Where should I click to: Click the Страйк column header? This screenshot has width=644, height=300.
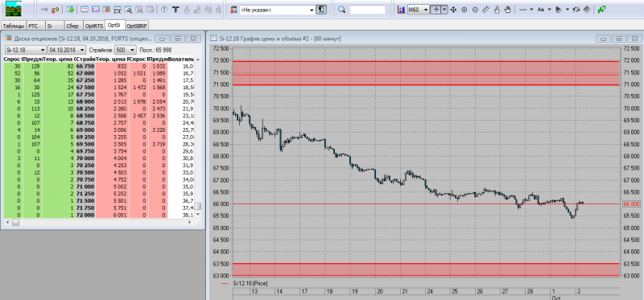coord(85,59)
